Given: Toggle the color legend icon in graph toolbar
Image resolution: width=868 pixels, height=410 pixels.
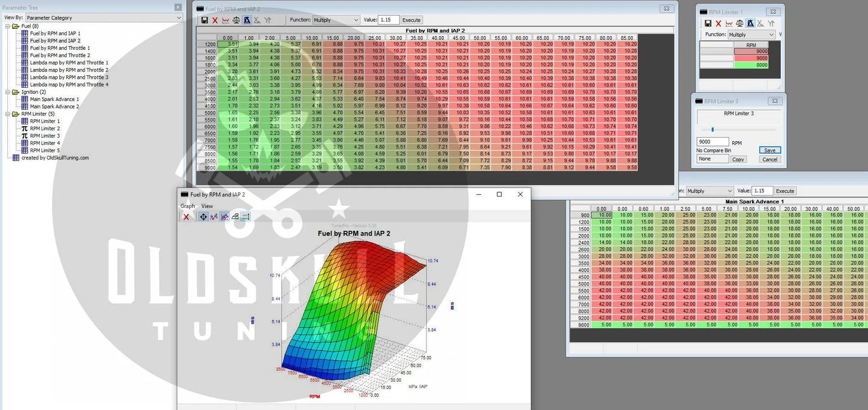Looking at the screenshot, I should (x=245, y=216).
